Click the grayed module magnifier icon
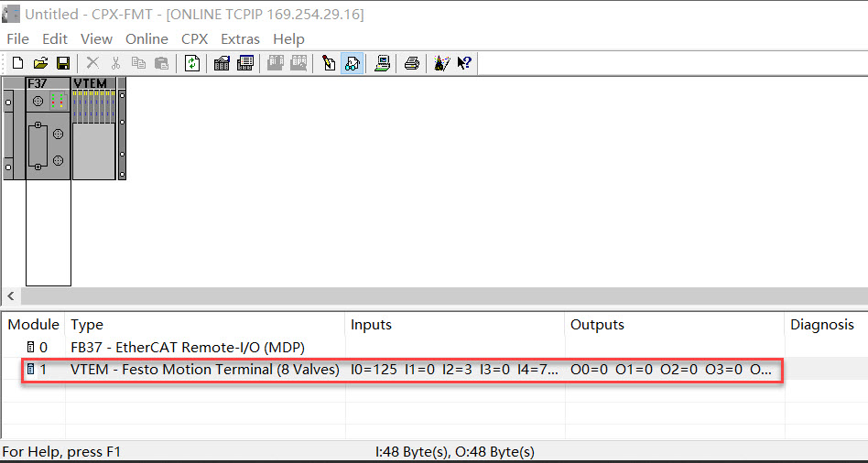 click(x=298, y=63)
